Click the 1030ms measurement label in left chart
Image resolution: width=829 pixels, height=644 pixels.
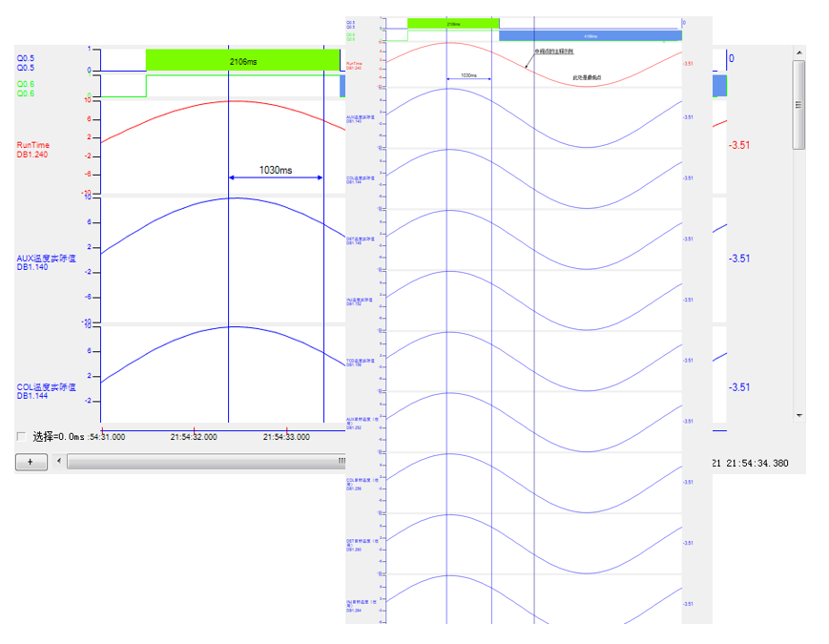tap(276, 170)
